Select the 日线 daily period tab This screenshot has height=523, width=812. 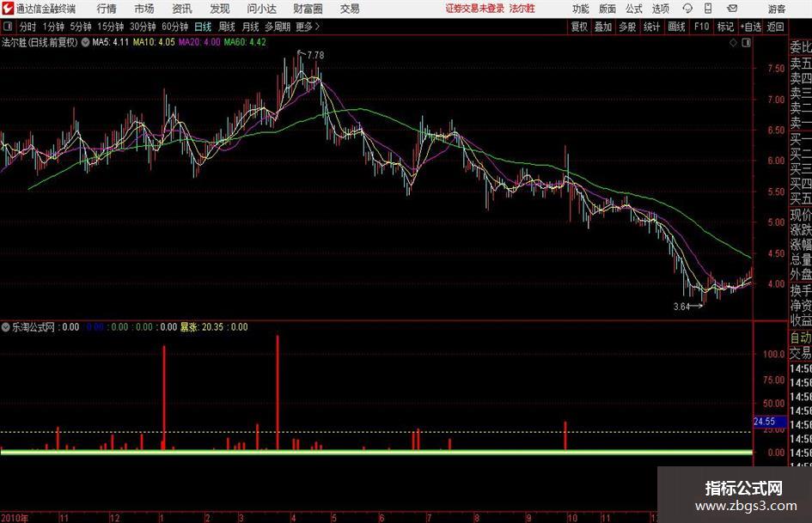tap(203, 27)
